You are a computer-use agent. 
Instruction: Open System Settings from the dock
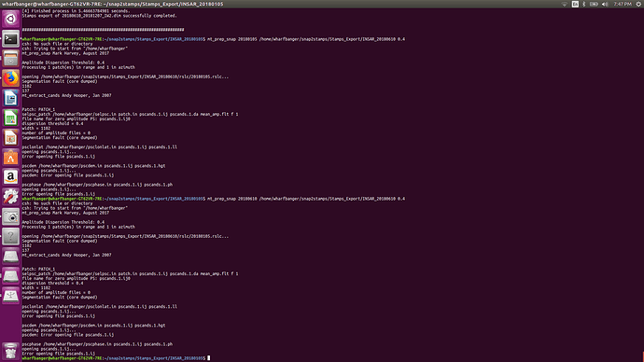[10, 197]
